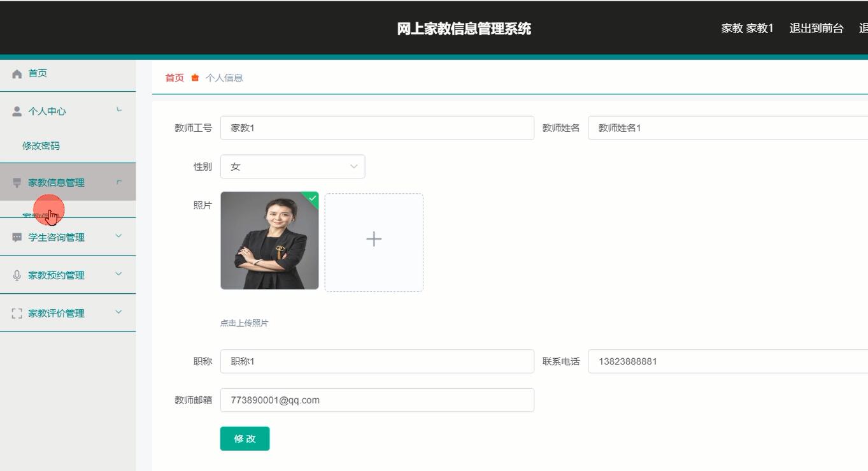Image resolution: width=868 pixels, height=471 pixels.
Task: Click the home icon in the sidebar
Action: [17, 74]
